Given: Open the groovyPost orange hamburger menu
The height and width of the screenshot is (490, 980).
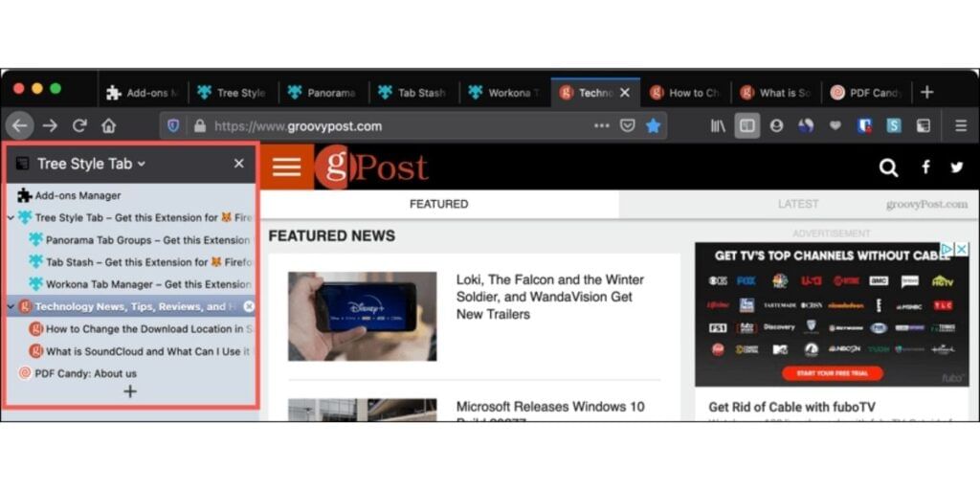Looking at the screenshot, I should pyautogui.click(x=286, y=167).
